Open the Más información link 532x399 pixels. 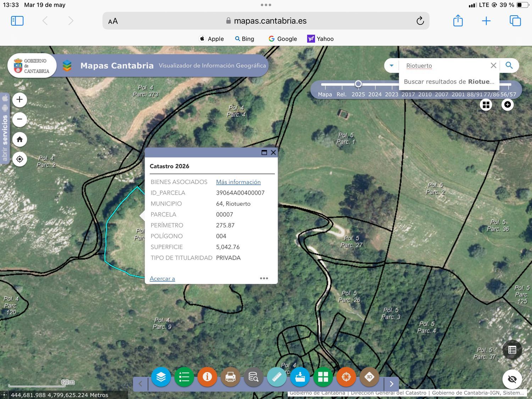238,182
